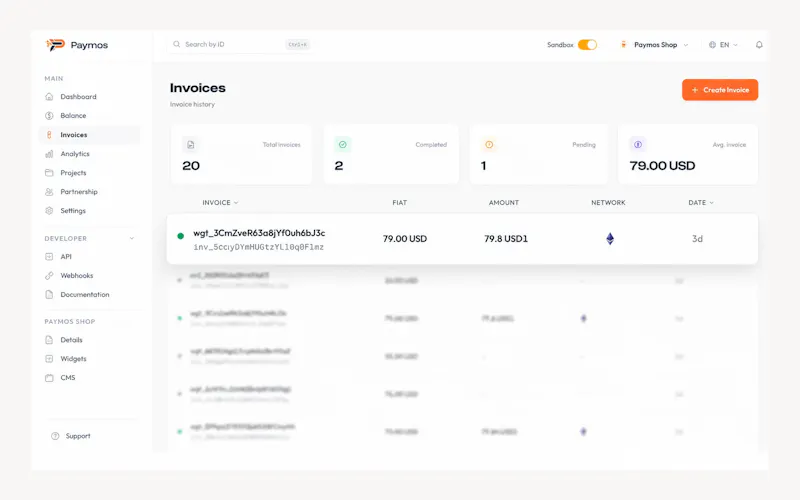This screenshot has height=500, width=800.
Task: Click the Completed checkmark card icon
Action: click(343, 145)
